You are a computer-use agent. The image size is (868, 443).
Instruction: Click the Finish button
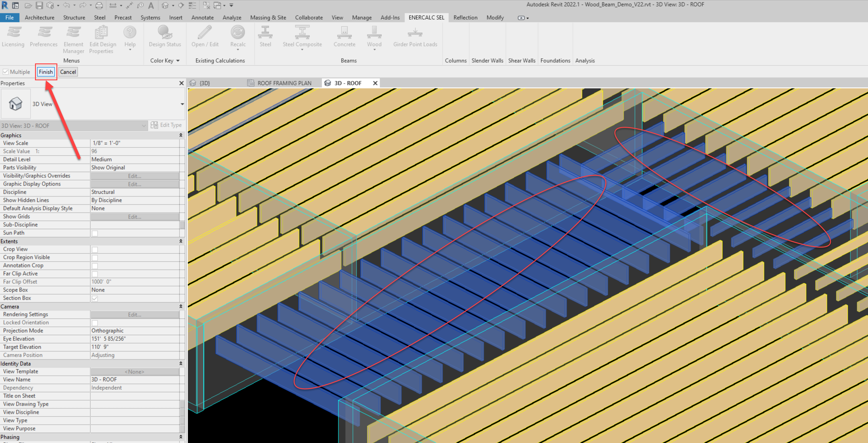46,72
